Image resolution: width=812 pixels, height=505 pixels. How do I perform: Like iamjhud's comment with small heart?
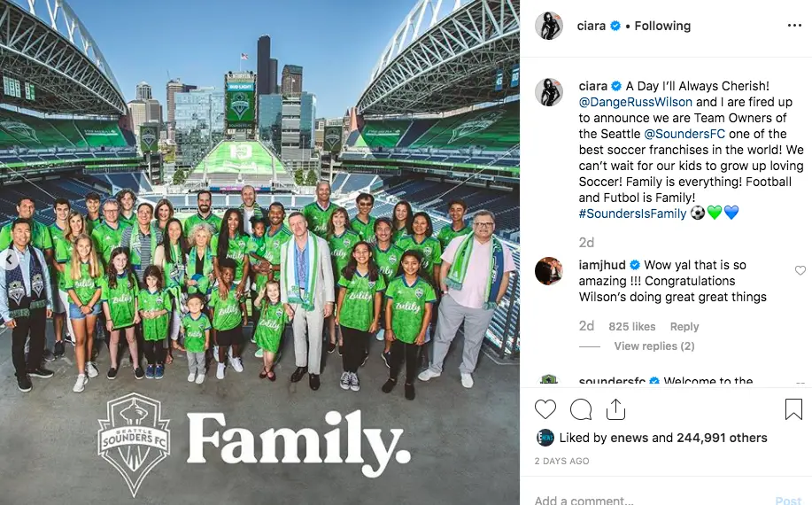(x=800, y=270)
